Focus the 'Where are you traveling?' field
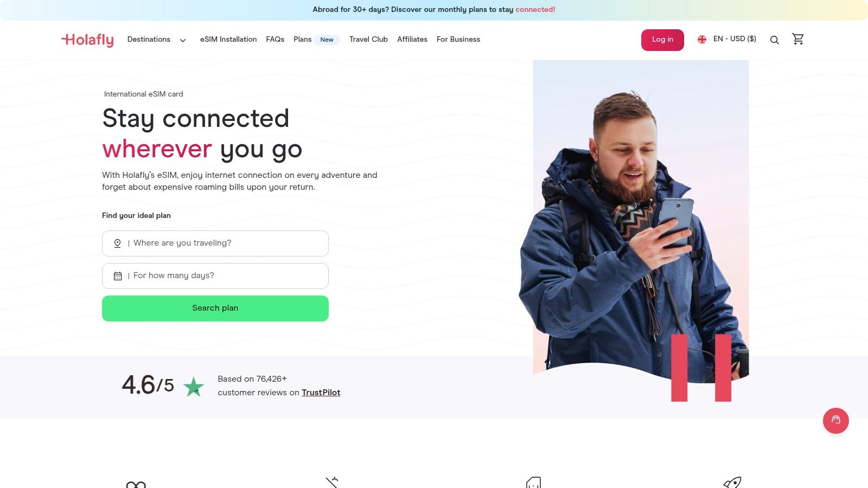This screenshot has width=868, height=488. tap(215, 243)
